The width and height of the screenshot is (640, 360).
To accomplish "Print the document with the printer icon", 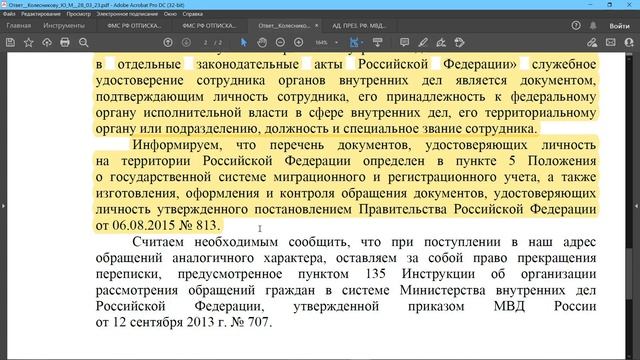I will tap(65, 42).
